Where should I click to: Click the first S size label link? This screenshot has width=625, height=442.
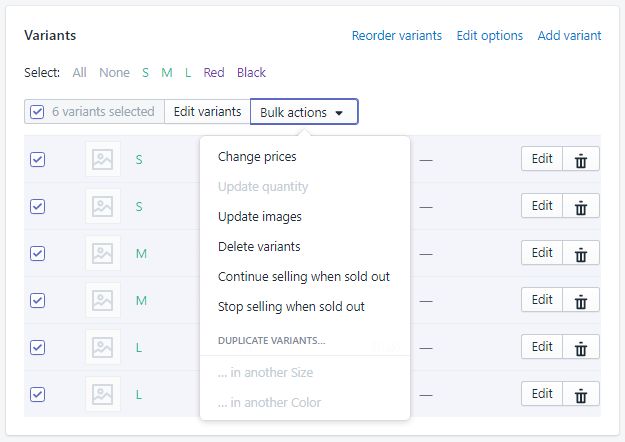click(139, 160)
